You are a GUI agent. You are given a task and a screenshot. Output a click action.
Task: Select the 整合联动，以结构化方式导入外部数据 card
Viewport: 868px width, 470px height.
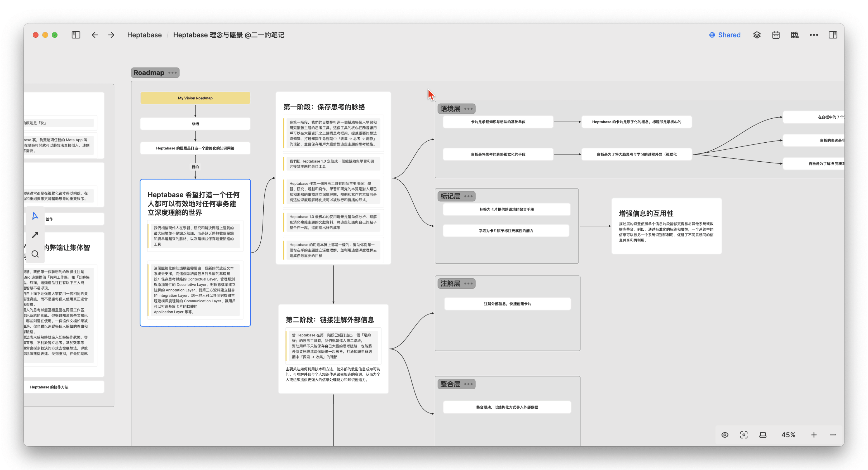pos(507,407)
